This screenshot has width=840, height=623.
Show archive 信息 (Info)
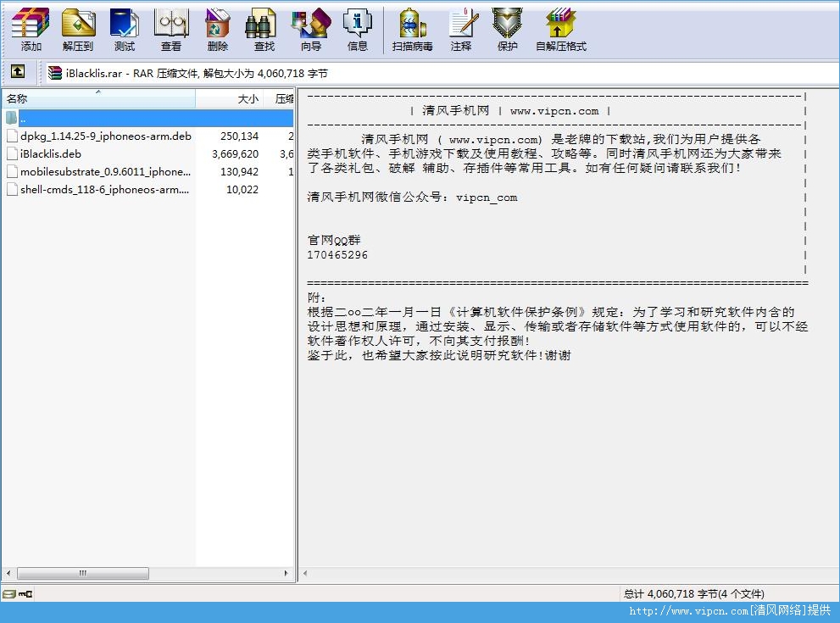357,29
